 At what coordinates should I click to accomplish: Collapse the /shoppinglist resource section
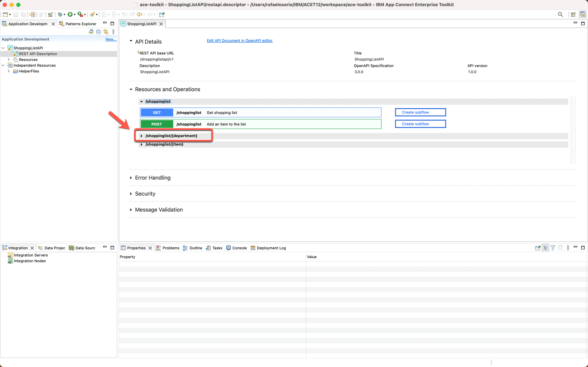point(142,102)
